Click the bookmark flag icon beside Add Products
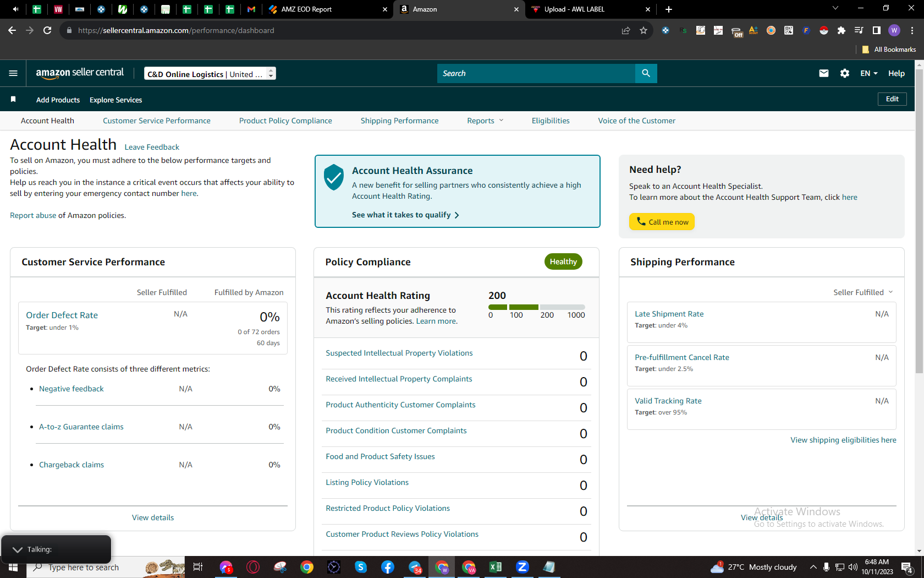Image resolution: width=924 pixels, height=578 pixels. 13,99
